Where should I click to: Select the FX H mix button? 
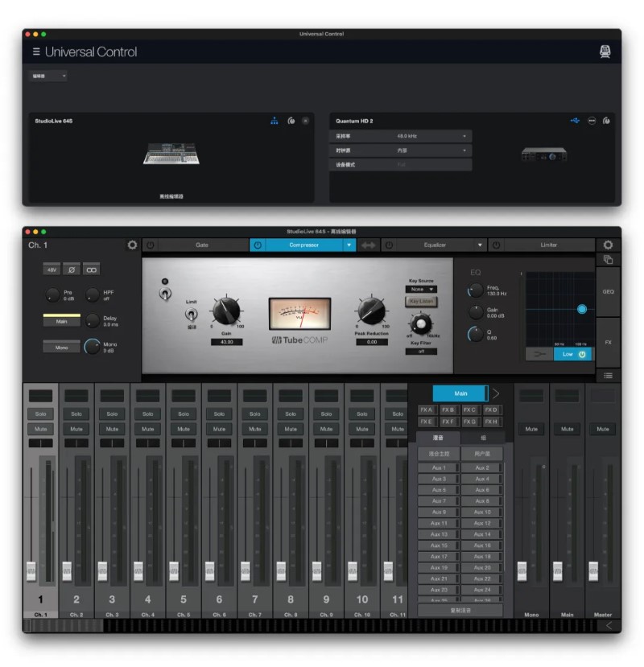pos(491,422)
